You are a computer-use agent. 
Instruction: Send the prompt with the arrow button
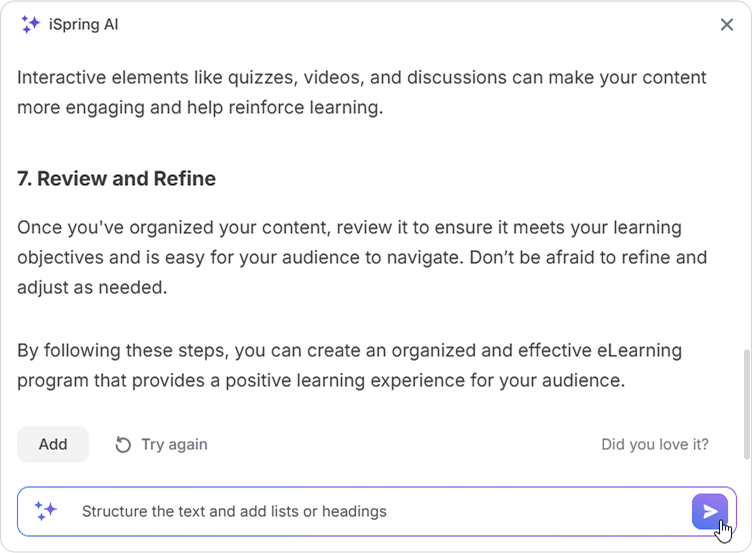709,511
